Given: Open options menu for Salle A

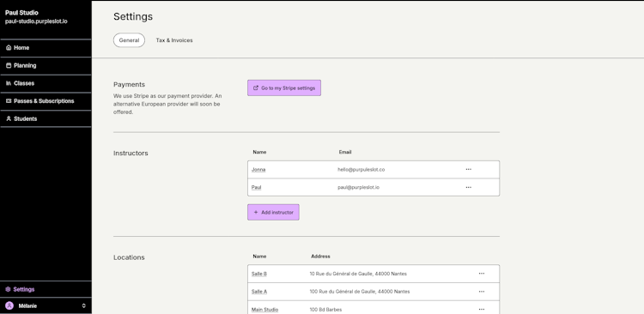Looking at the screenshot, I should (482, 292).
